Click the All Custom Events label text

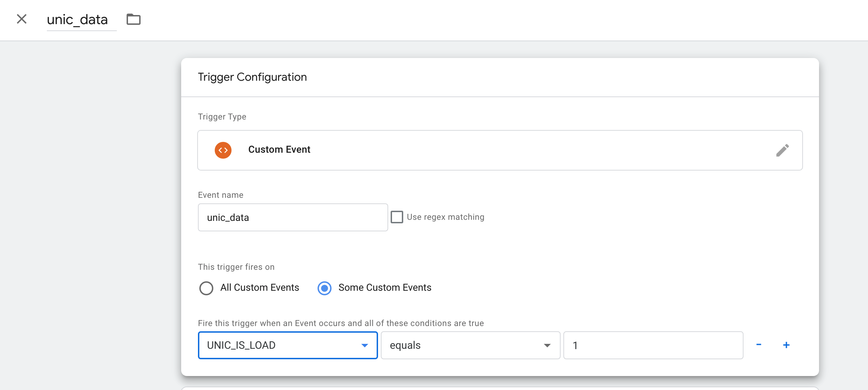(259, 288)
